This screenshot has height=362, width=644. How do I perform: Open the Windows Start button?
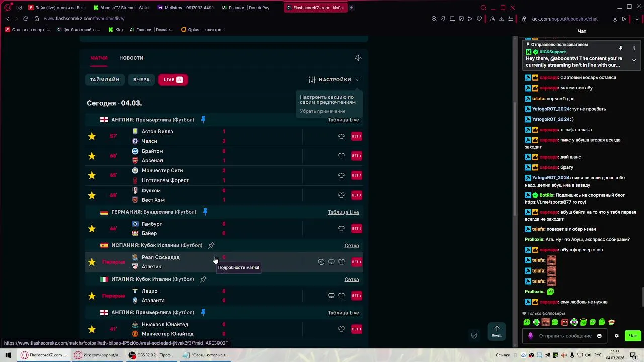[x=8, y=355]
